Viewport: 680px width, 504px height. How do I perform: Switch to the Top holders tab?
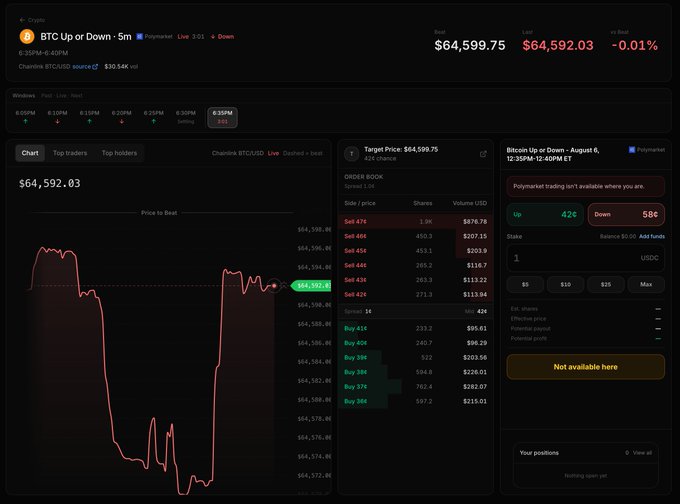[x=119, y=153]
